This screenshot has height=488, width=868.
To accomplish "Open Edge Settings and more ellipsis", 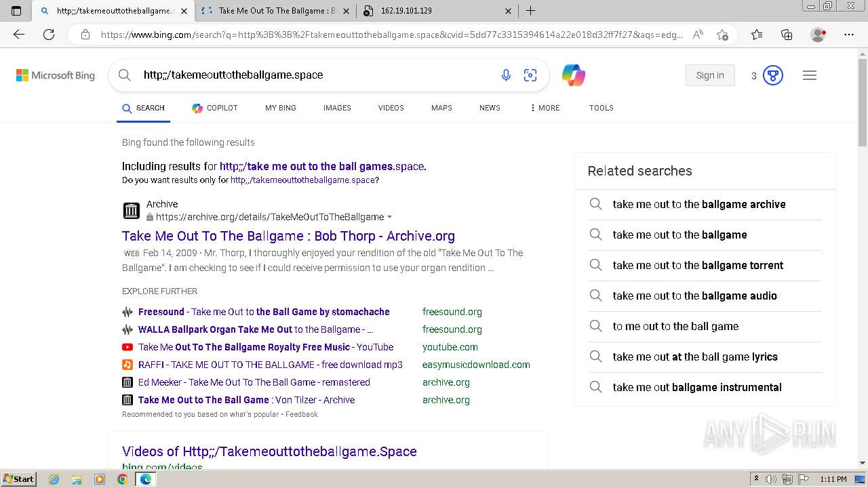I will coord(849,35).
